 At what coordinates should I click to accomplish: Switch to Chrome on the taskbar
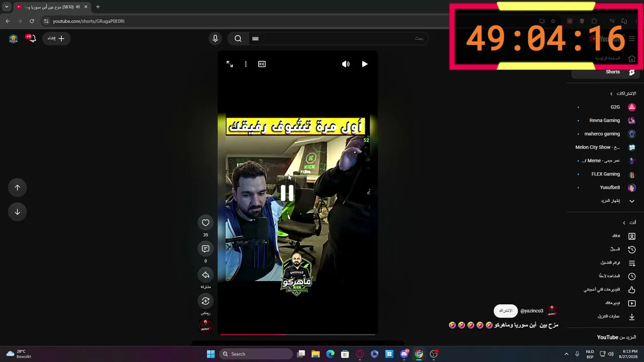[419, 354]
